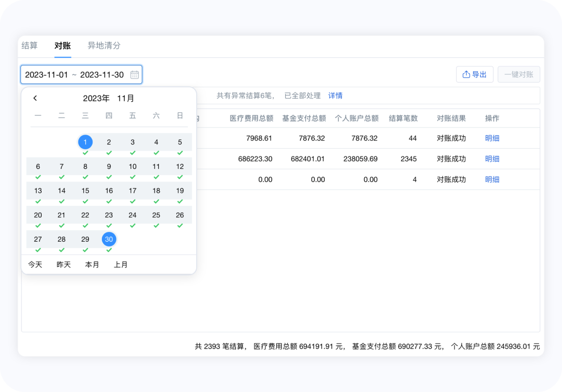Viewport: 562px width, 392px height.
Task: Pick day 8 in the calendar
Action: [85, 166]
